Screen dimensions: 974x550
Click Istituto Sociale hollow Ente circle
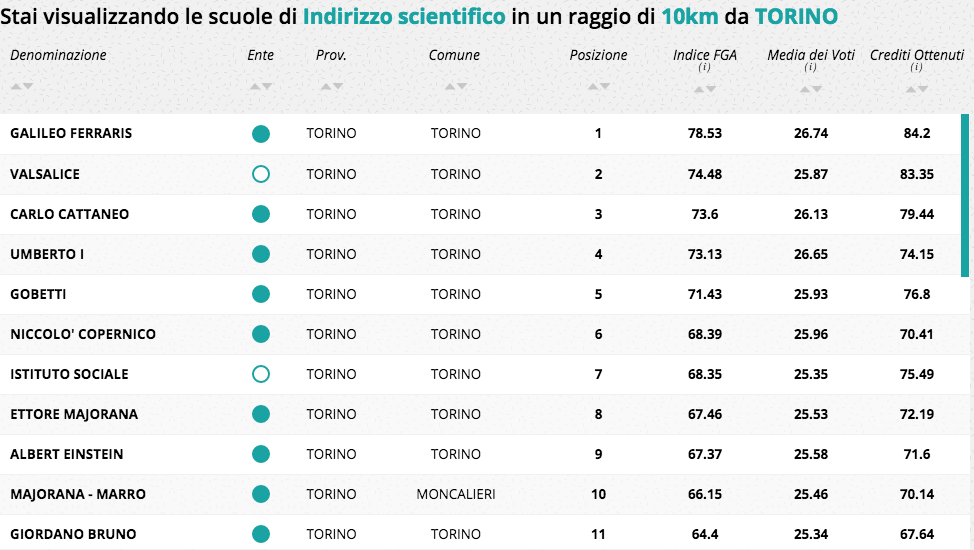point(261,374)
